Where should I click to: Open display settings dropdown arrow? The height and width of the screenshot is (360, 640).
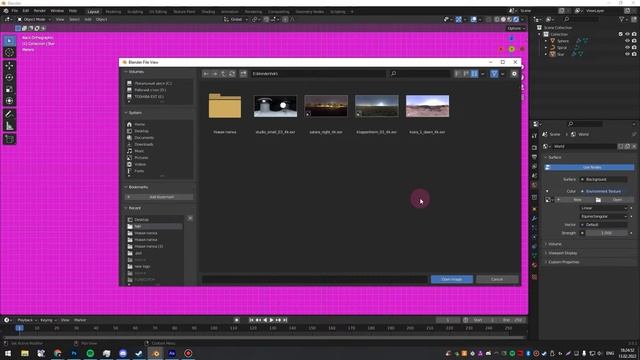pos(482,74)
